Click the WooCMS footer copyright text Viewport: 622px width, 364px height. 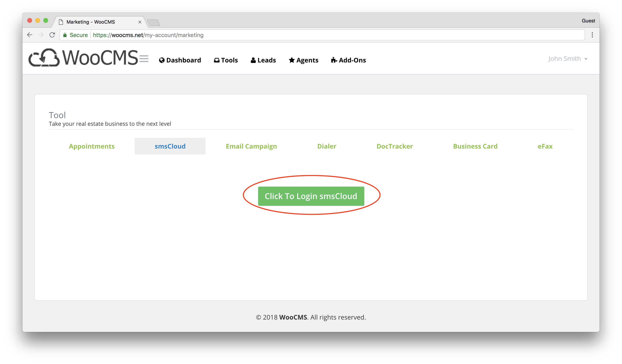pyautogui.click(x=311, y=317)
